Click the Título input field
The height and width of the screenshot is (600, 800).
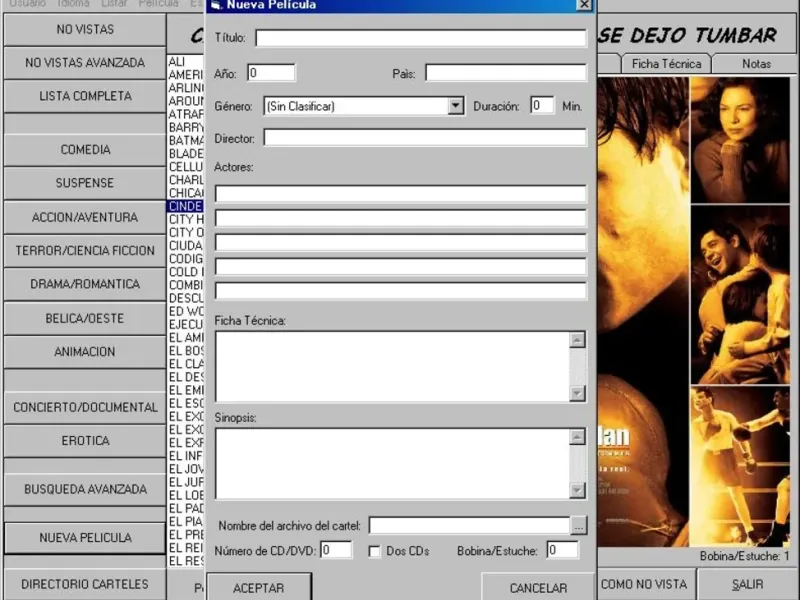pyautogui.click(x=420, y=38)
